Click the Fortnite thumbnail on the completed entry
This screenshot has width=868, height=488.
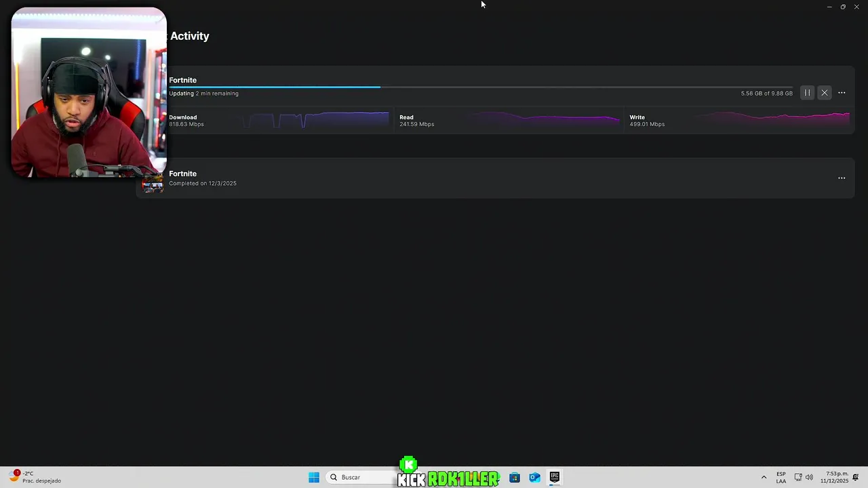(153, 184)
